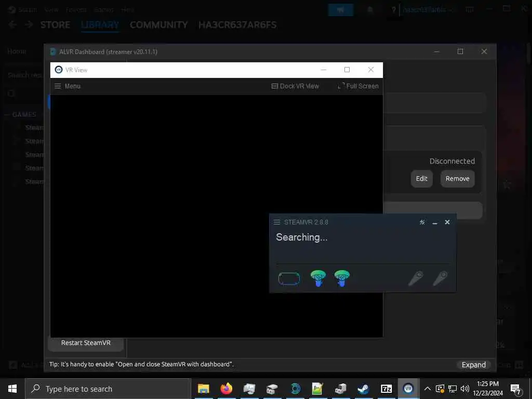
Task: Open the SteamVR hamburger menu
Action: tap(276, 222)
